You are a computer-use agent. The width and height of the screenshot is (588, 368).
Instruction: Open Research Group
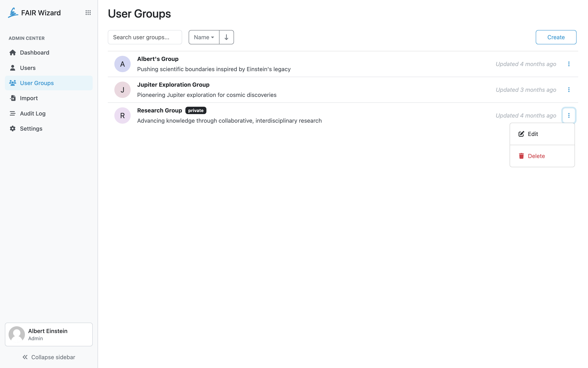click(x=159, y=110)
